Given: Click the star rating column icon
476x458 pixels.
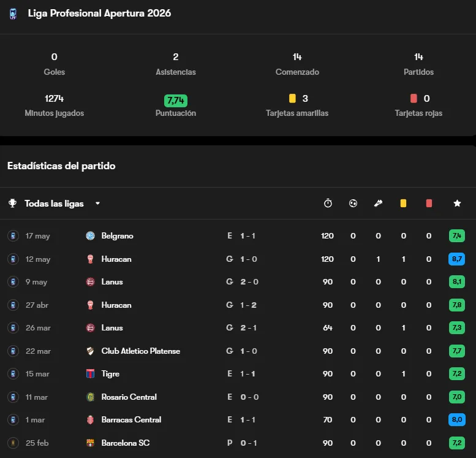Looking at the screenshot, I should click(x=457, y=203).
